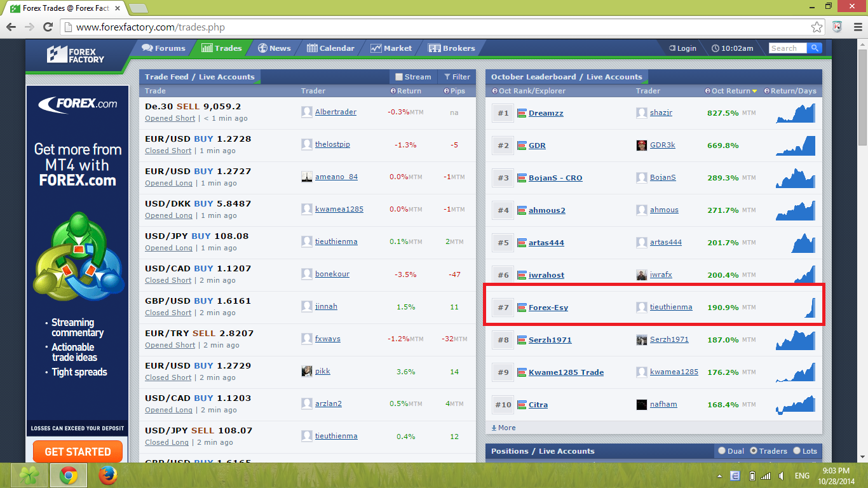The height and width of the screenshot is (488, 868).
Task: Open Citra return chart thumbnail
Action: (x=795, y=405)
